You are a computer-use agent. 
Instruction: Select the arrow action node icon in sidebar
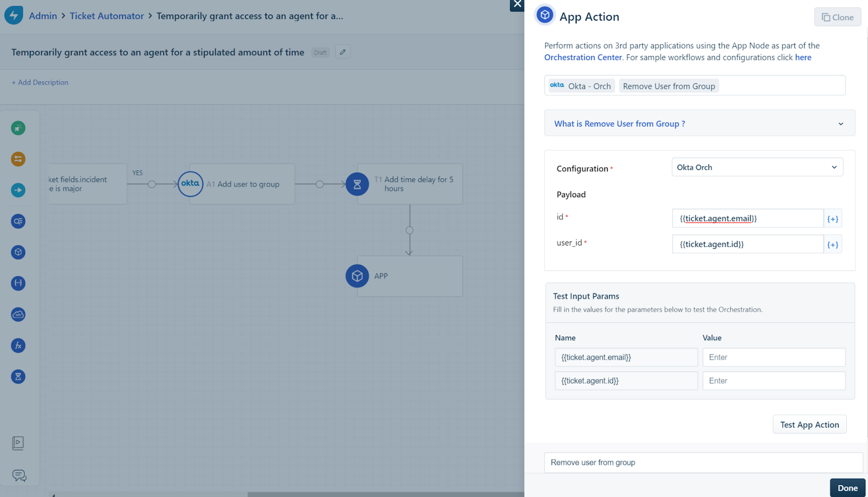[x=18, y=190]
